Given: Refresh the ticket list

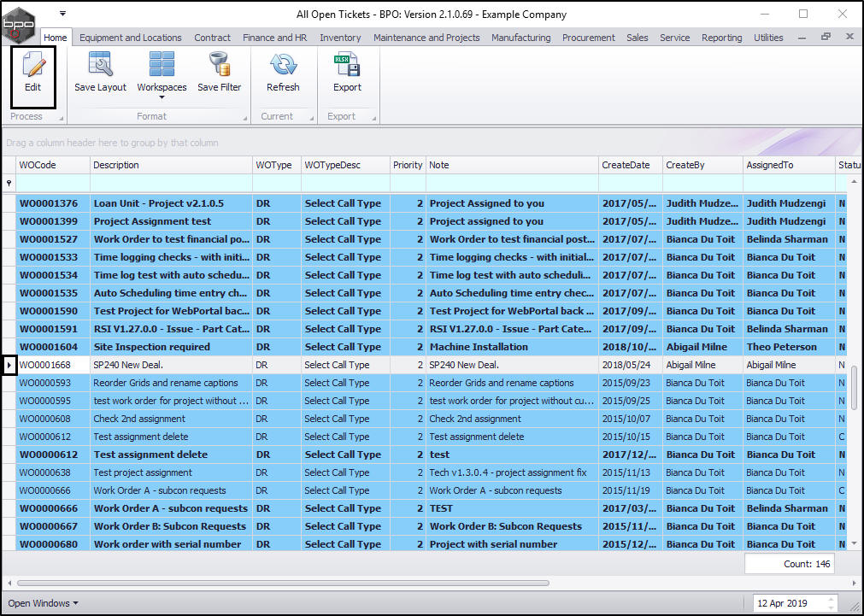Looking at the screenshot, I should pyautogui.click(x=283, y=67).
